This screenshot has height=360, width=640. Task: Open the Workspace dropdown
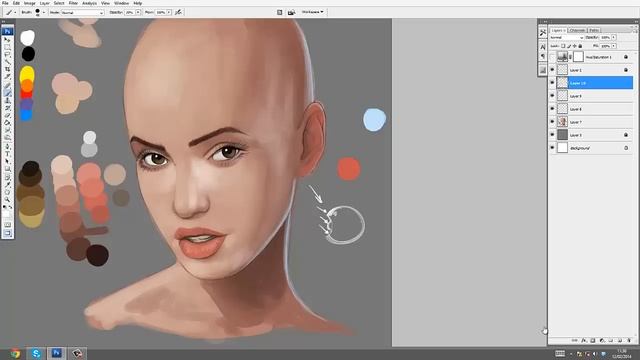[x=312, y=12]
